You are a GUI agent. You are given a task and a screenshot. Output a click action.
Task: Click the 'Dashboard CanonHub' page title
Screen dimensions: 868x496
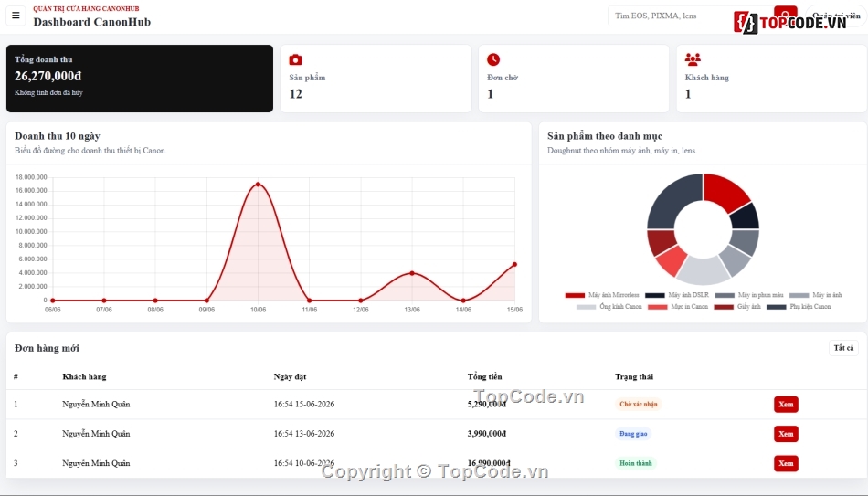[x=92, y=22]
